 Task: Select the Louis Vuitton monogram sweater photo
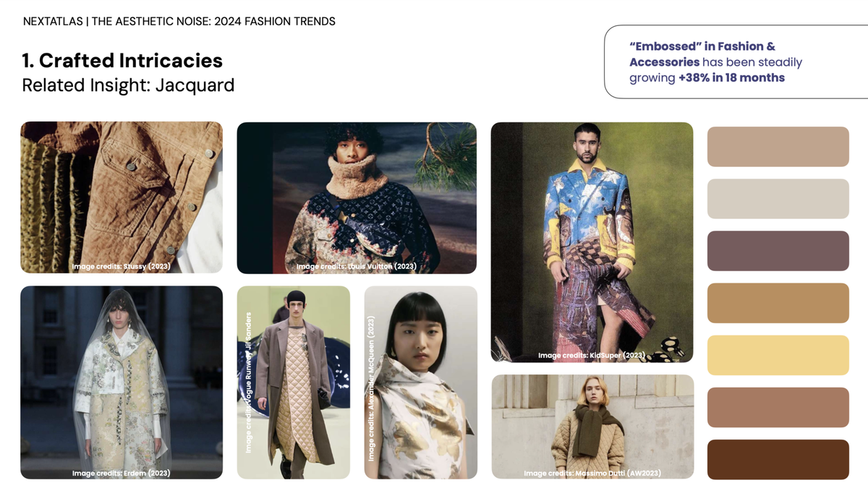coord(357,197)
